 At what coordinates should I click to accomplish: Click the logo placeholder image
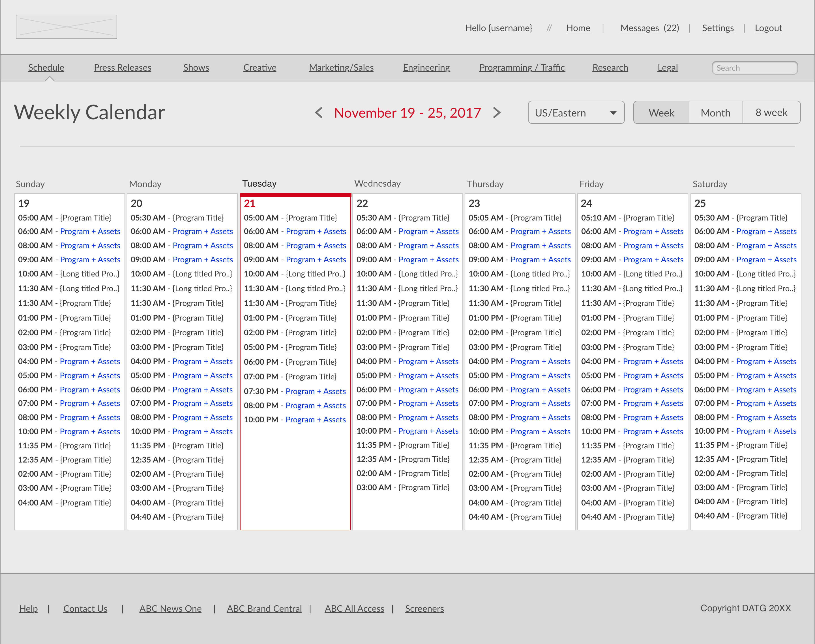(x=67, y=27)
